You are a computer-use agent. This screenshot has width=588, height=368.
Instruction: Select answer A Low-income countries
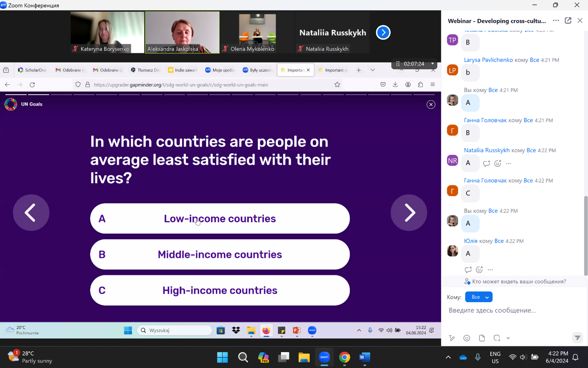[220, 218]
